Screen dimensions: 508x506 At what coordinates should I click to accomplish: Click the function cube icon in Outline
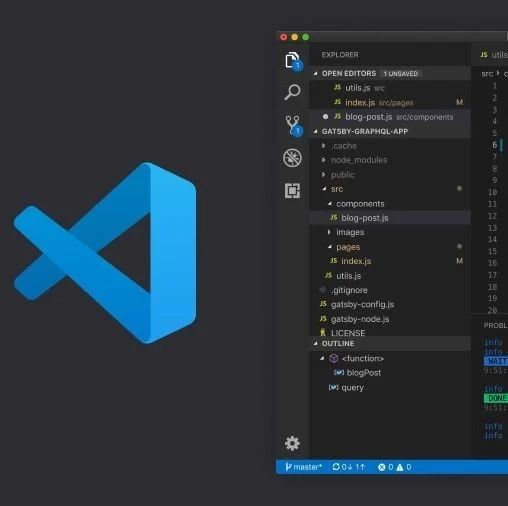point(334,358)
